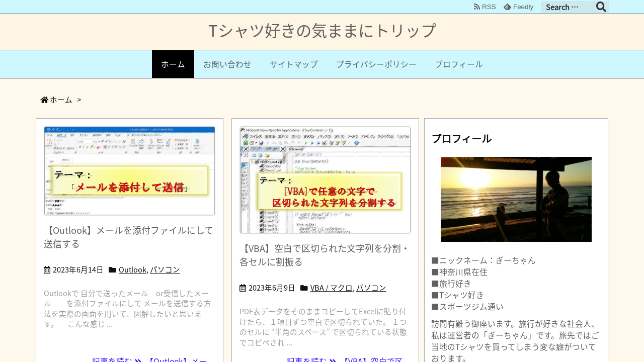Click the search magnifier icon

click(x=601, y=7)
